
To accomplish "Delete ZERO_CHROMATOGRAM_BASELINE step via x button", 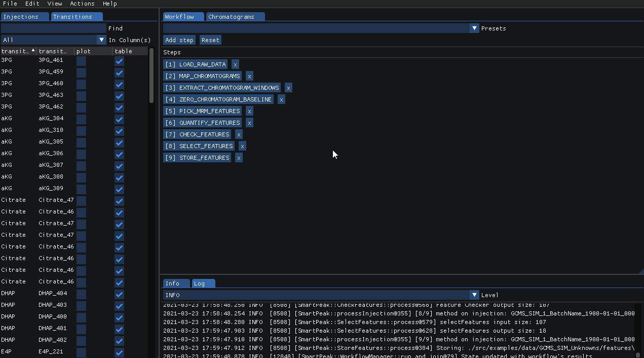I will (281, 99).
